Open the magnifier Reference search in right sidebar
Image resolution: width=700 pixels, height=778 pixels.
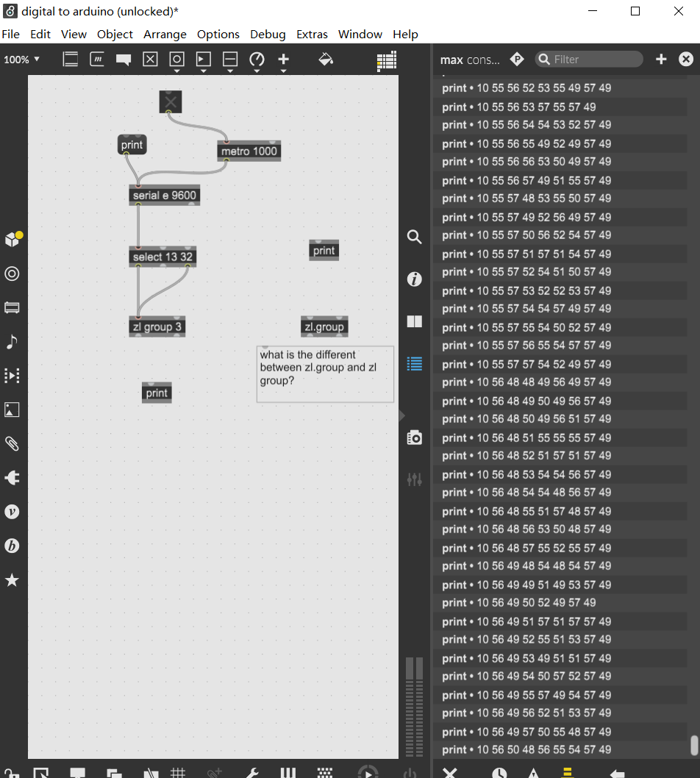[414, 237]
